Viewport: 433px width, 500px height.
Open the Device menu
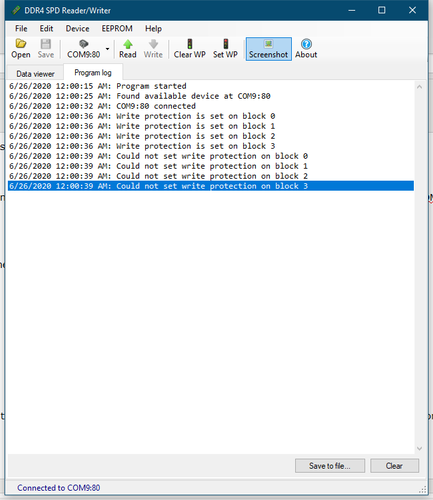(x=77, y=29)
